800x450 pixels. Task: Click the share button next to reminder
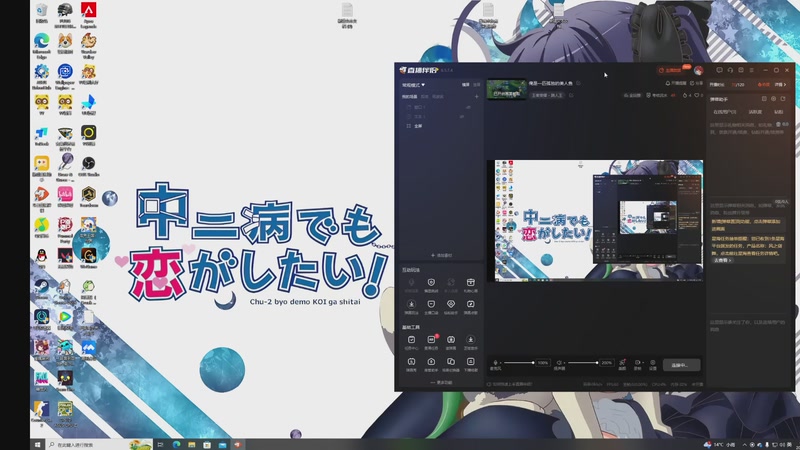coord(696,83)
